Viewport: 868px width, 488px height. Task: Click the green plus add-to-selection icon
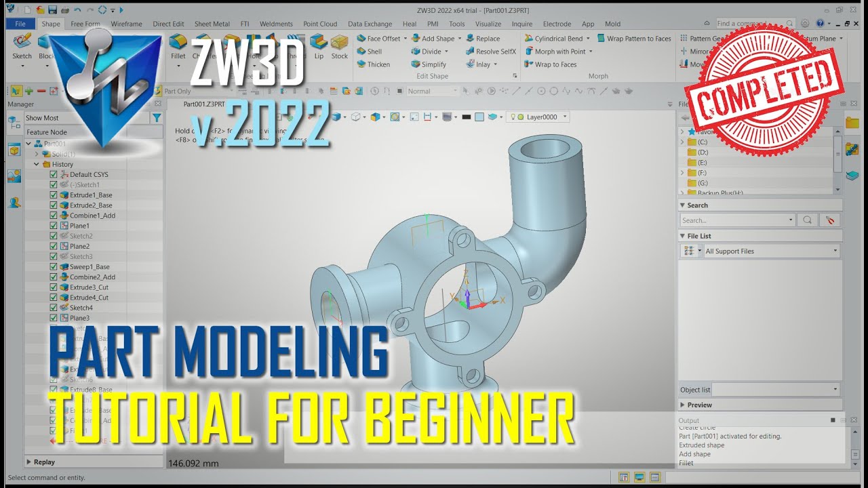point(28,91)
